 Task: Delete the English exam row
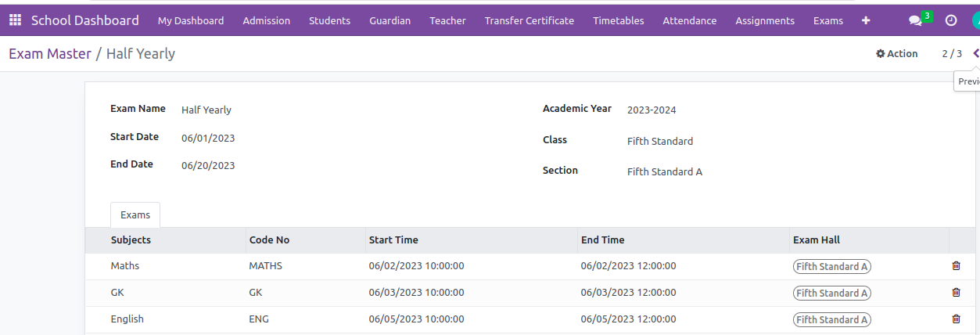point(956,319)
